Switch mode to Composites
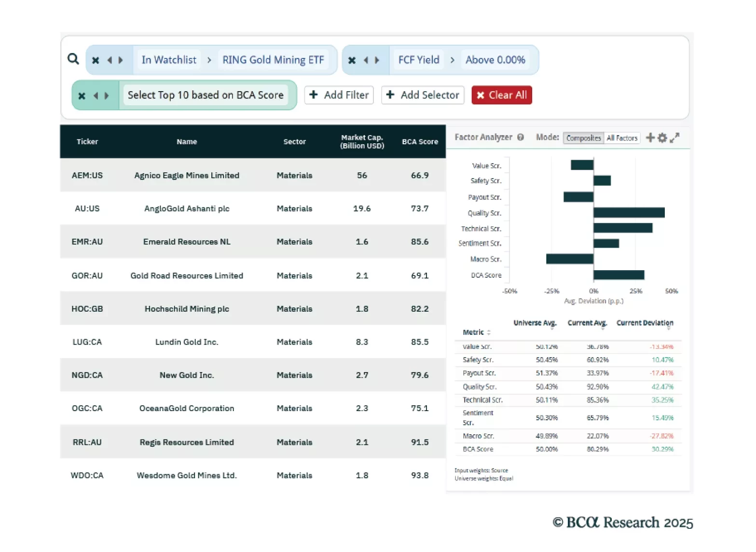This screenshot has height=552, width=756. (583, 138)
